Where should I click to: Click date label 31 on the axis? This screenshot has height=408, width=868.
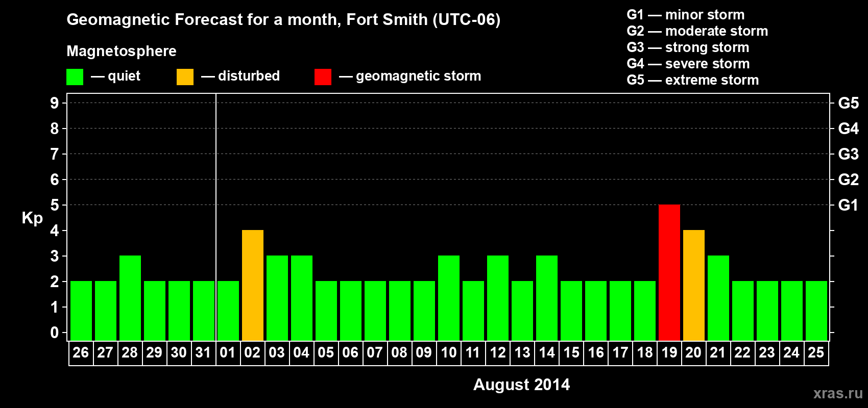[203, 352]
